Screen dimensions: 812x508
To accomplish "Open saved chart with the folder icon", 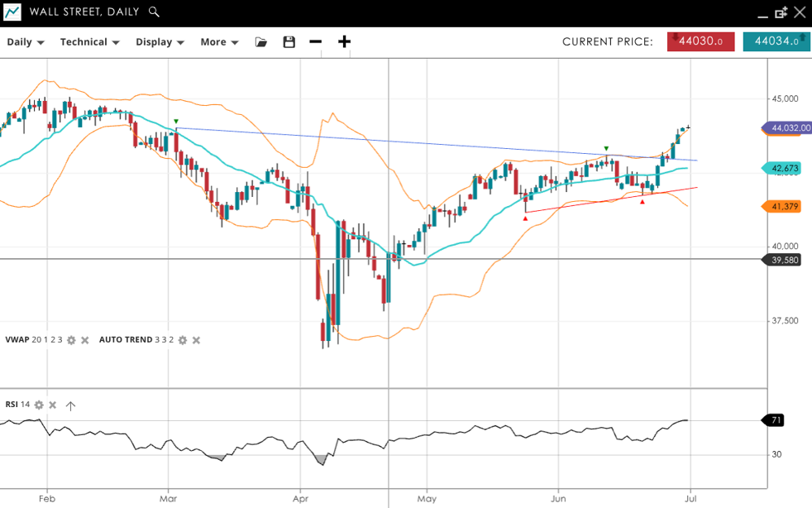I will 261,42.
